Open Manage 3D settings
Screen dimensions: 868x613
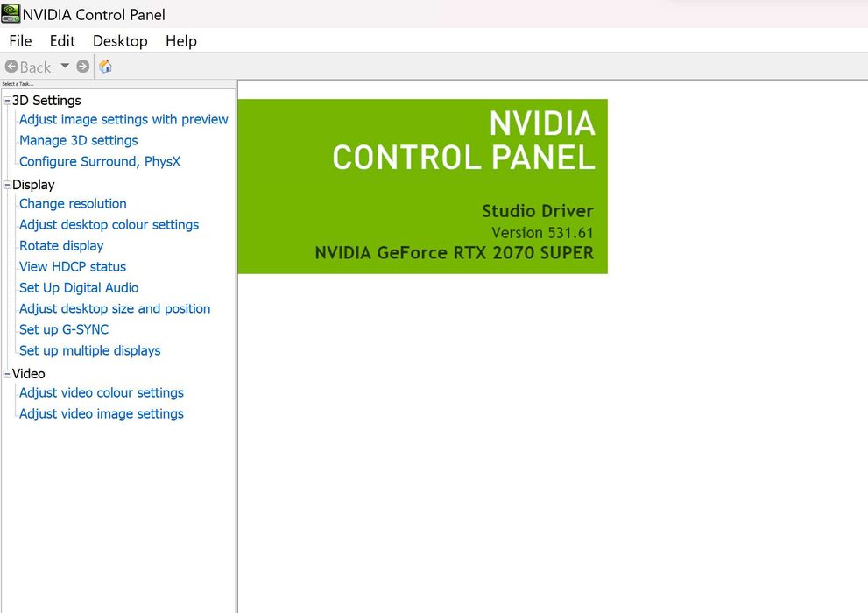[79, 140]
